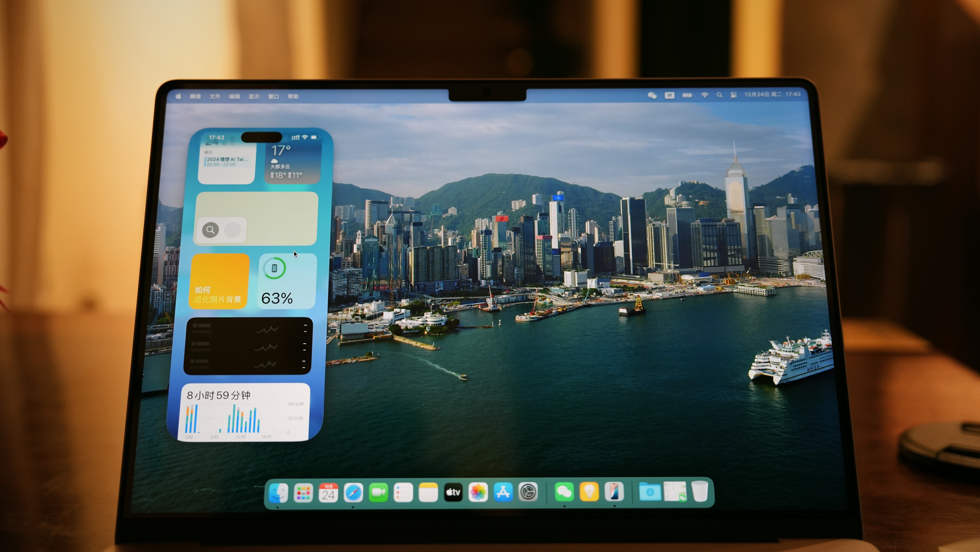Image resolution: width=980 pixels, height=552 pixels.
Task: Open the Reminders app in dock
Action: click(x=403, y=493)
